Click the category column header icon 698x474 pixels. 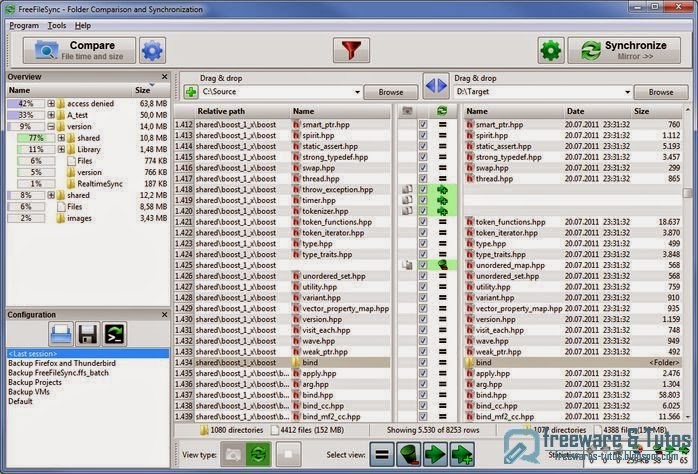[407, 111]
